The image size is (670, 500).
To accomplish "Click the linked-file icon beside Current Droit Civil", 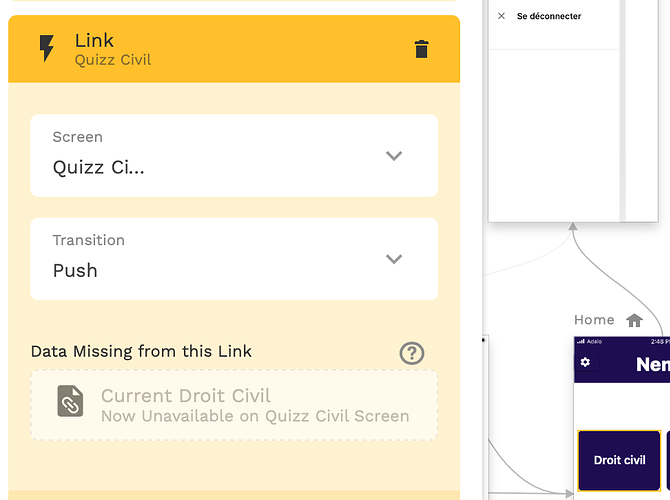I will (x=71, y=401).
